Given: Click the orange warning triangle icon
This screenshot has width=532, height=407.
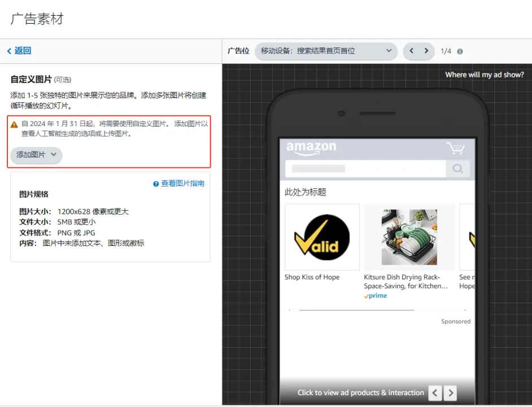Looking at the screenshot, I should 14,125.
